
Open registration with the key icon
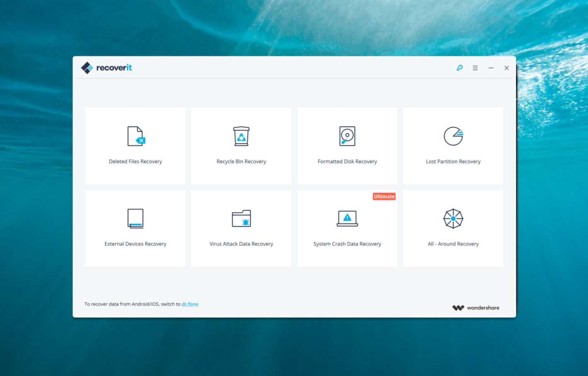[460, 67]
